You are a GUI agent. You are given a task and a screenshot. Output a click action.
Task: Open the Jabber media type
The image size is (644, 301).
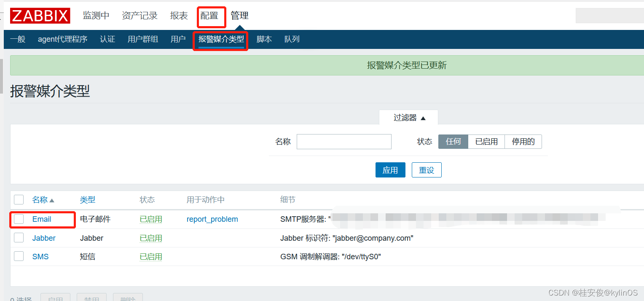point(44,238)
